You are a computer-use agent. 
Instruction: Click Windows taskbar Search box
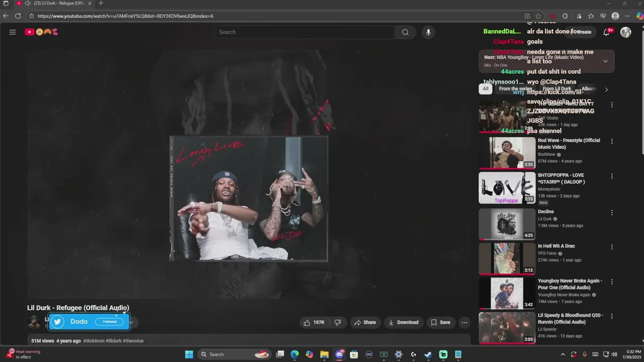(x=235, y=354)
